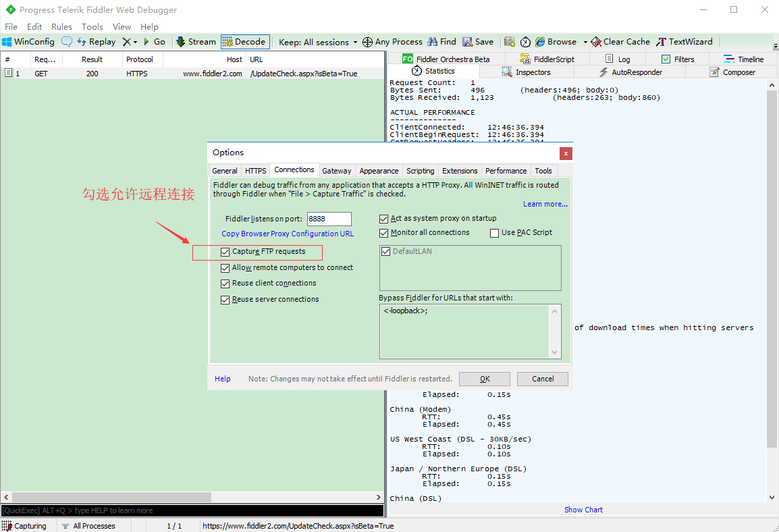The image size is (779, 532).
Task: Toggle Capture FTP requests checkbox
Action: click(x=225, y=252)
